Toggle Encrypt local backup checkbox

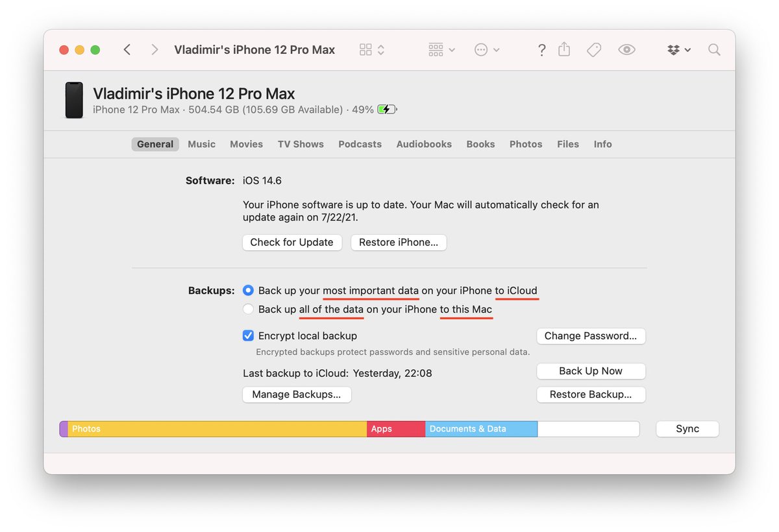point(248,336)
